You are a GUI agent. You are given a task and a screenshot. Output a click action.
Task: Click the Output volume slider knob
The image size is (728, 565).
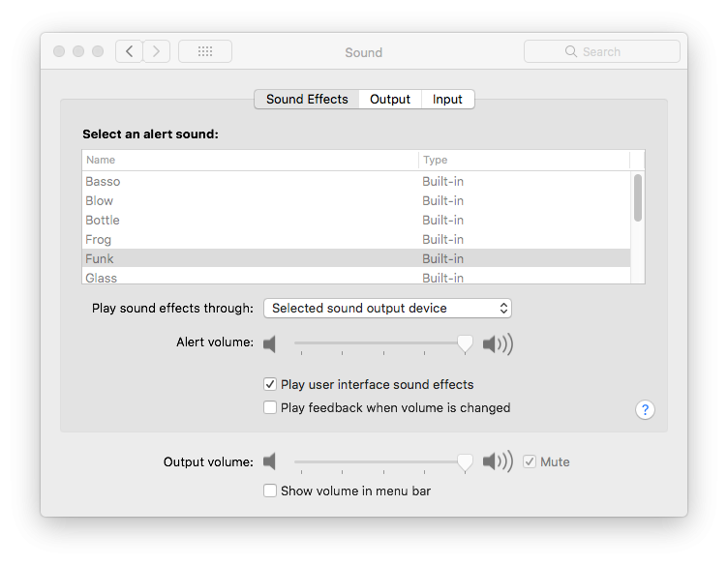tap(465, 462)
